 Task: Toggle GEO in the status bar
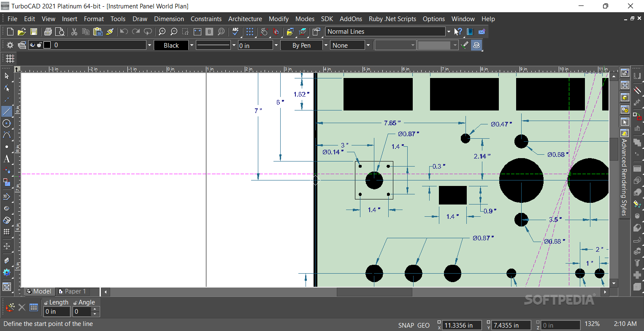click(x=423, y=325)
